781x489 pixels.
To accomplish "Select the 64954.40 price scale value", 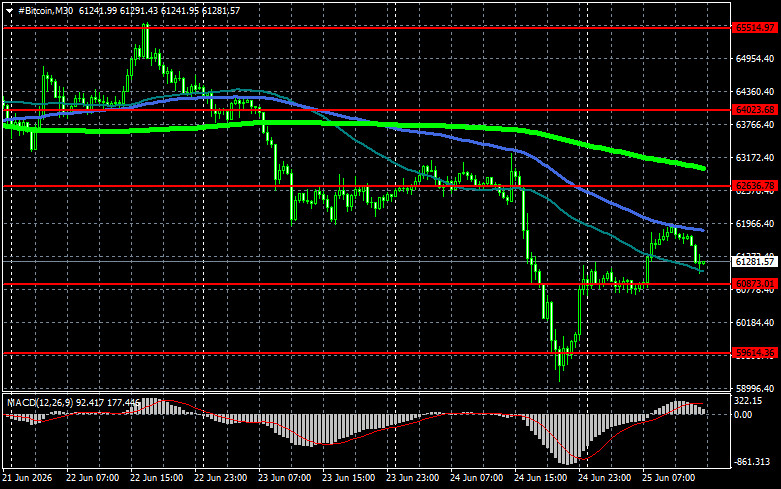I will [755, 59].
